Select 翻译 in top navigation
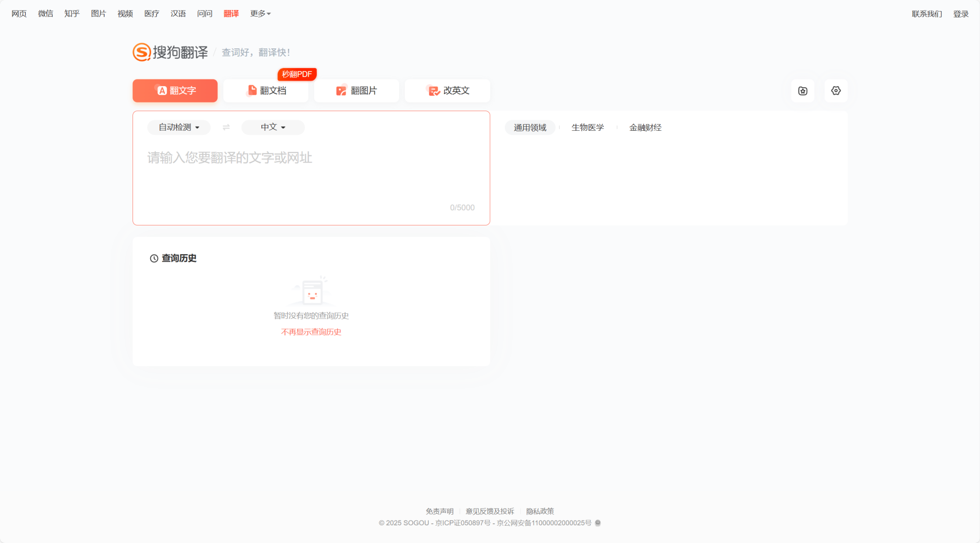The width and height of the screenshot is (980, 543). 231,14
